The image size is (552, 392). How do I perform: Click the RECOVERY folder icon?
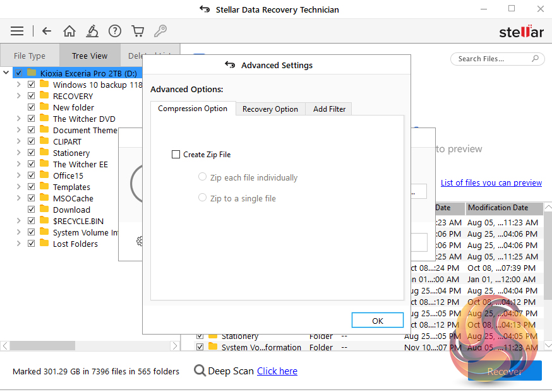click(x=44, y=95)
